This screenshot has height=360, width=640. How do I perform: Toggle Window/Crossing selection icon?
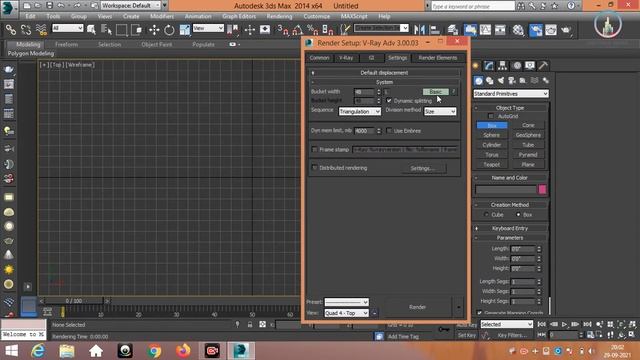(137, 30)
